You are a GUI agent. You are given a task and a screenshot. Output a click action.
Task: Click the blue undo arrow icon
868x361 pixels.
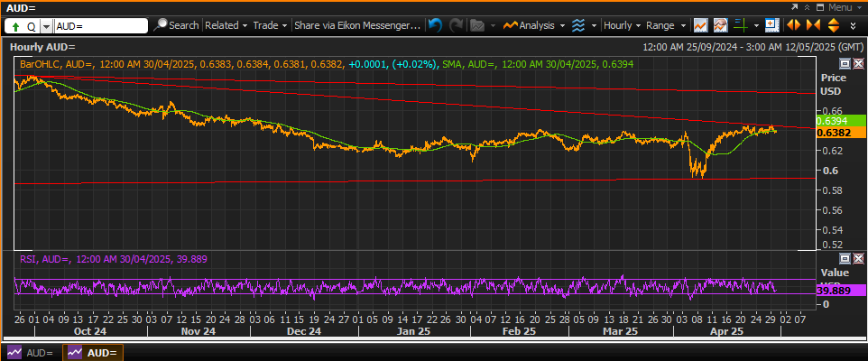click(436, 25)
